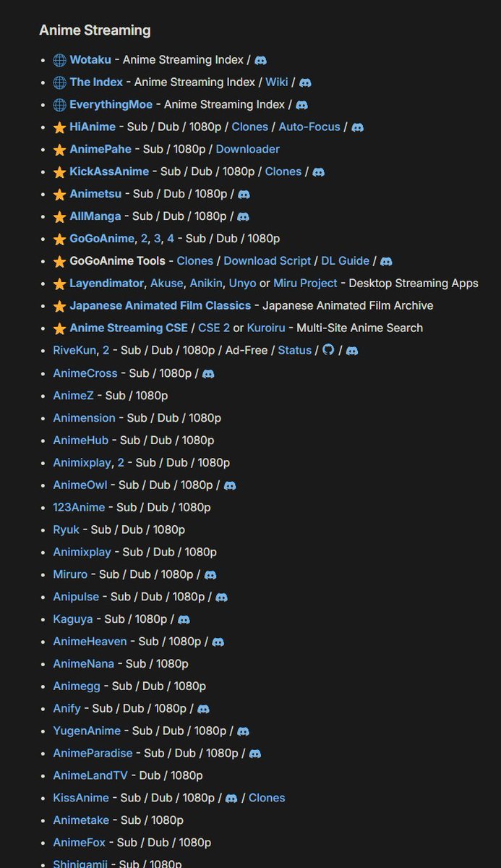
Task: Open KickAssAnime Clones link
Action: pos(283,171)
